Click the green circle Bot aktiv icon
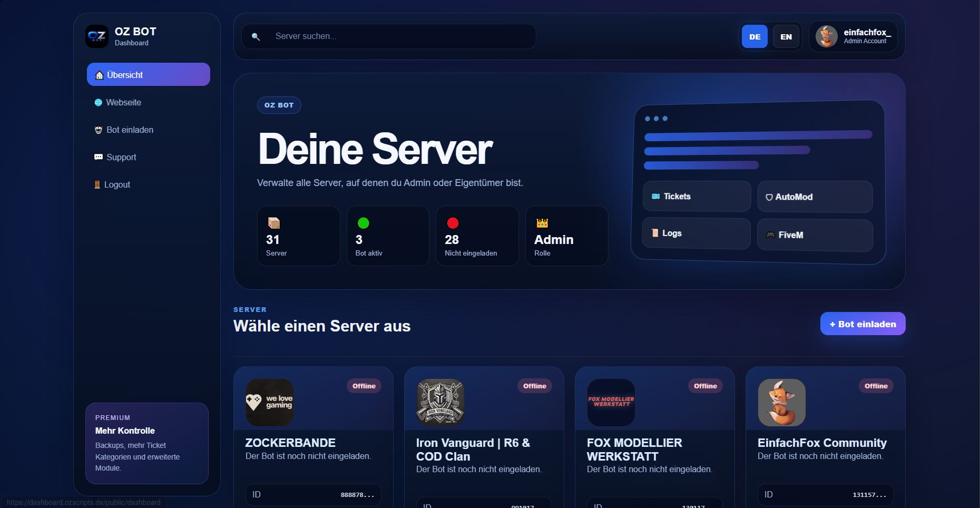The image size is (980, 508). (x=364, y=223)
